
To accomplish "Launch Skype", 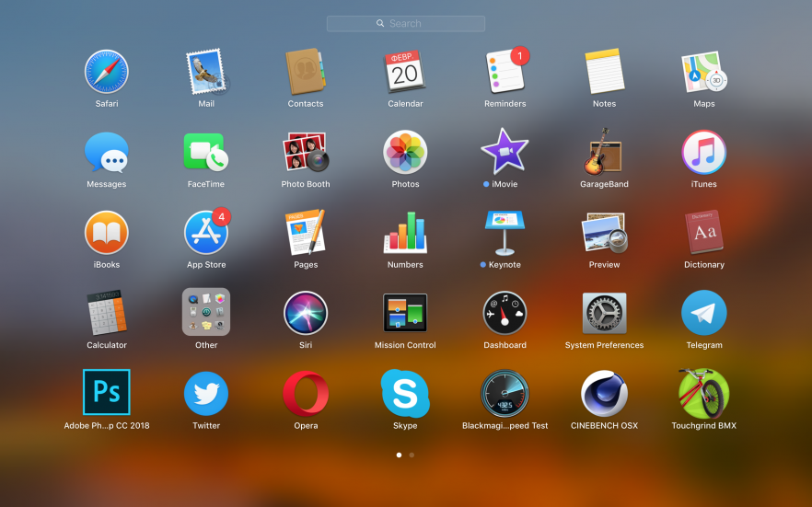I will click(405, 393).
